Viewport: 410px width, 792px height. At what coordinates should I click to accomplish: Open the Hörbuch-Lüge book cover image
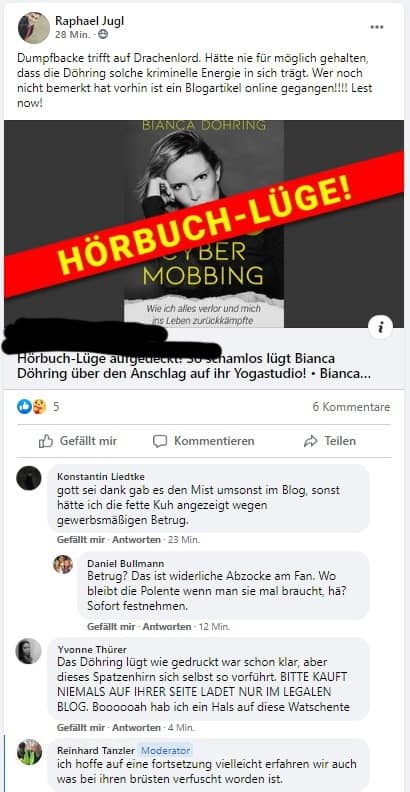coord(204,223)
